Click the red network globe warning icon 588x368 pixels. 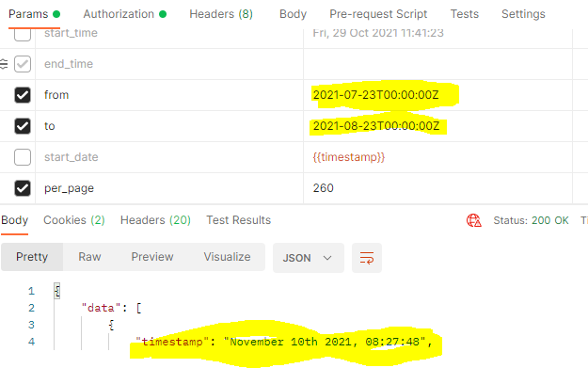(473, 220)
